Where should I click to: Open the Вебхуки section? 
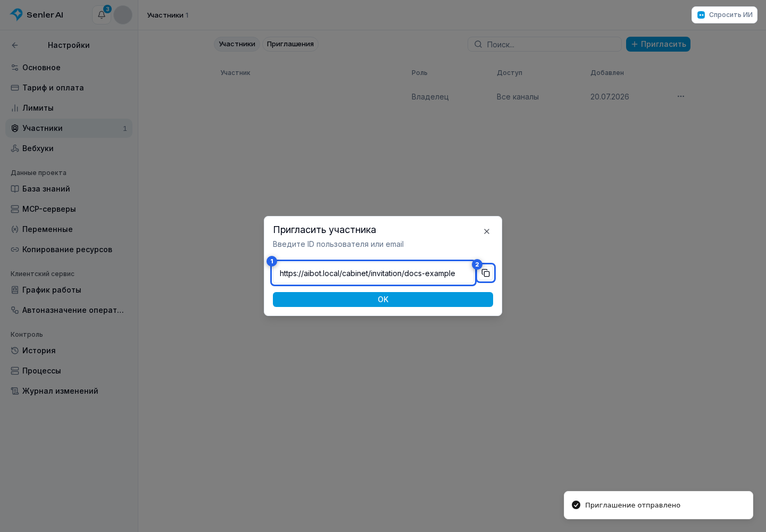(69, 148)
